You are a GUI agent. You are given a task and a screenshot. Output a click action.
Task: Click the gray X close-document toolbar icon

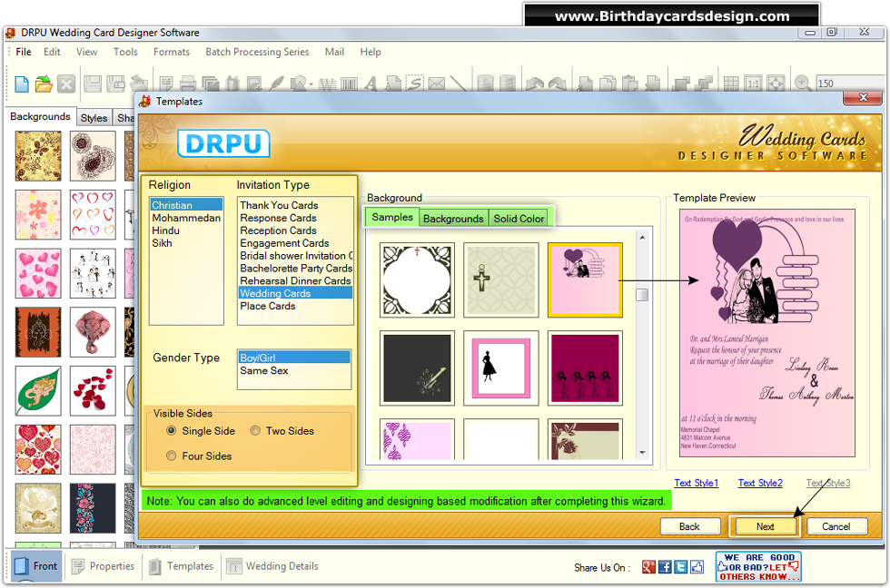[66, 84]
